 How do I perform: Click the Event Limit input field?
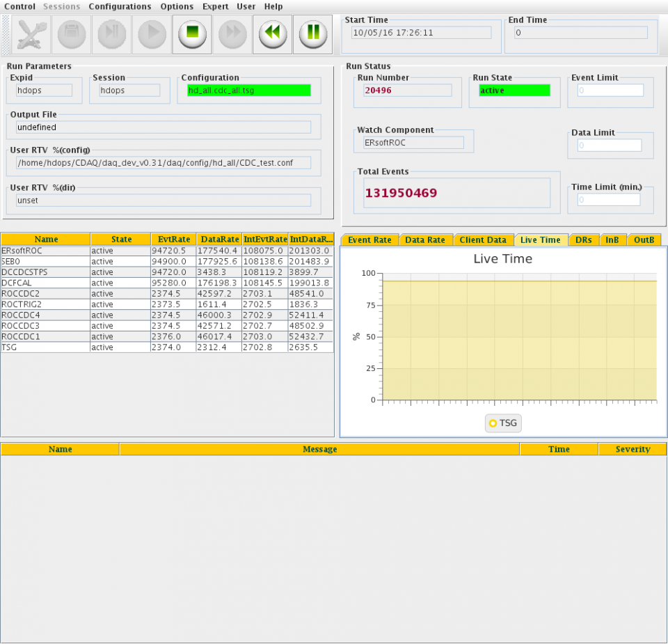click(x=610, y=91)
